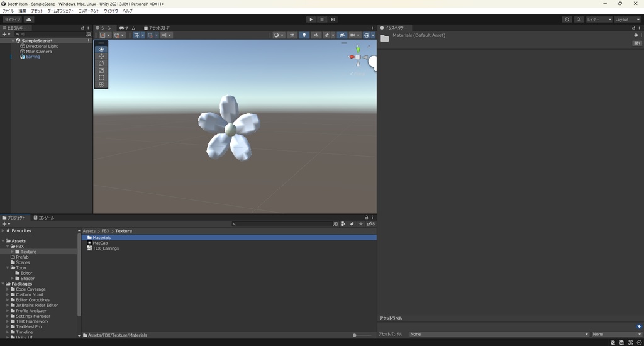Open the ファイル menu
This screenshot has width=644, height=346.
pyautogui.click(x=8, y=11)
